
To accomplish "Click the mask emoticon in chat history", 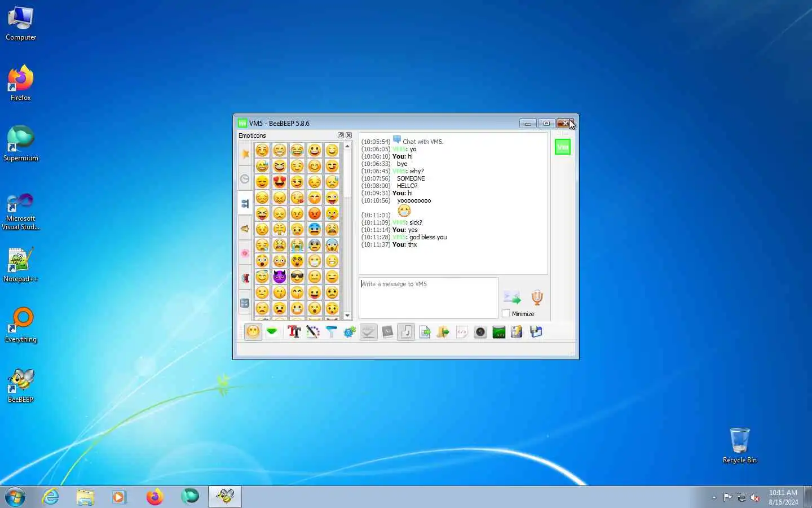I will pyautogui.click(x=404, y=211).
